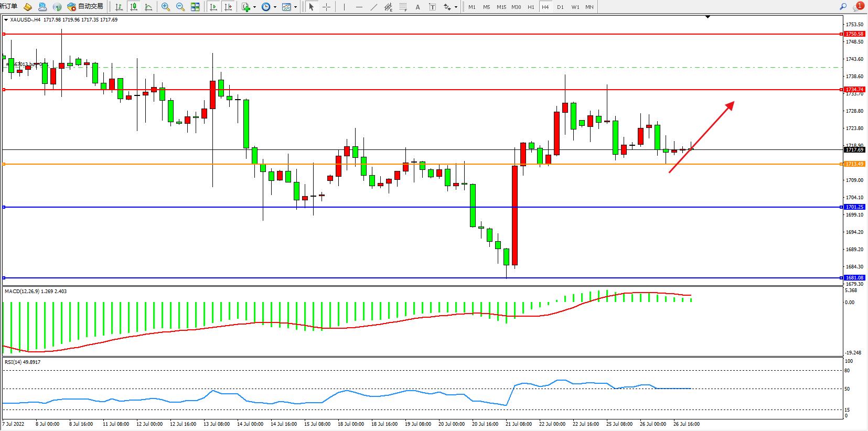The width and height of the screenshot is (868, 431).
Task: Click the 1750.58 red price level label
Action: 854,34
